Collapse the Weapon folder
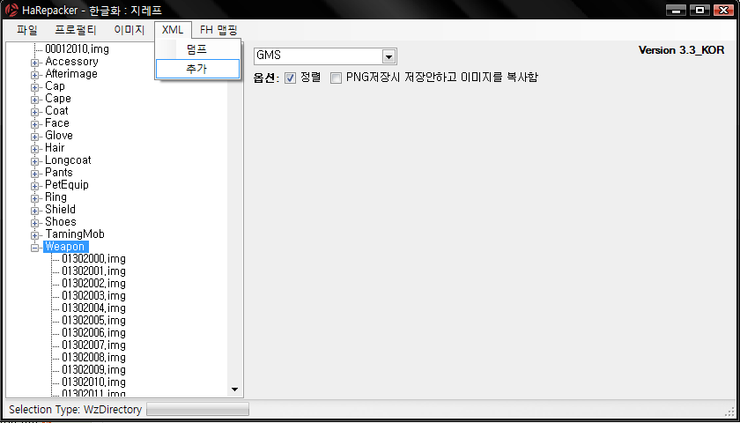 coord(35,247)
